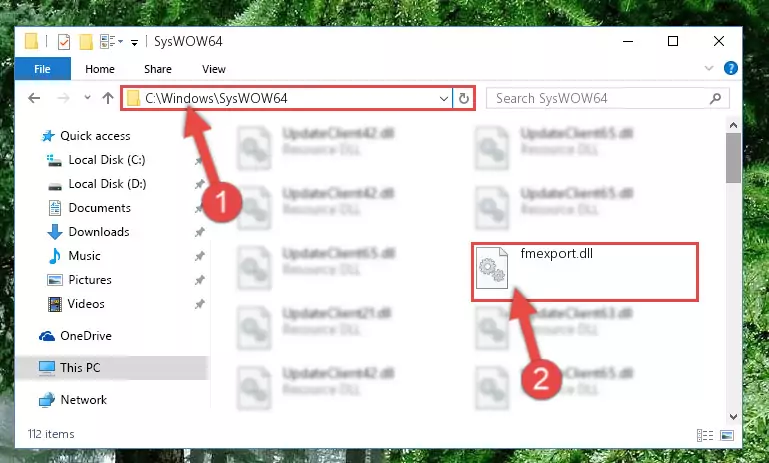Expand the ribbon with the chevron
The width and height of the screenshot is (769, 463).
point(709,68)
